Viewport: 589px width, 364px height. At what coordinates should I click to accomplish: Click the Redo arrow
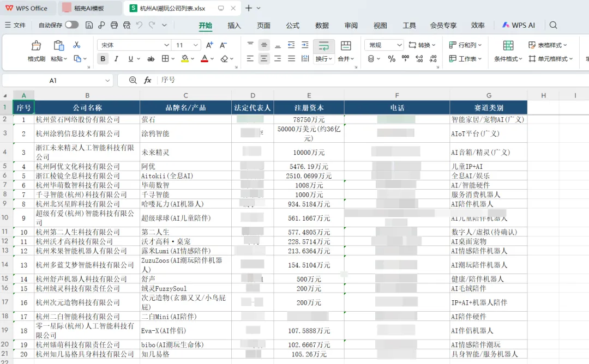point(152,25)
